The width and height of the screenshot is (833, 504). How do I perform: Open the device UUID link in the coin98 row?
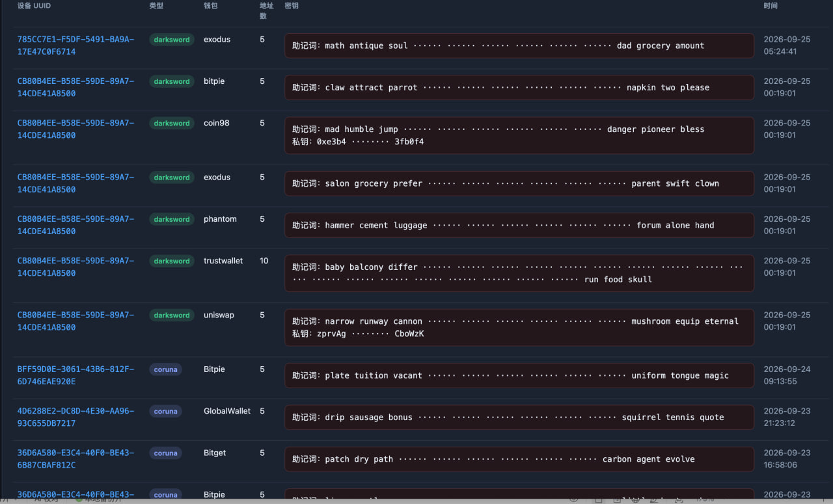(x=75, y=129)
